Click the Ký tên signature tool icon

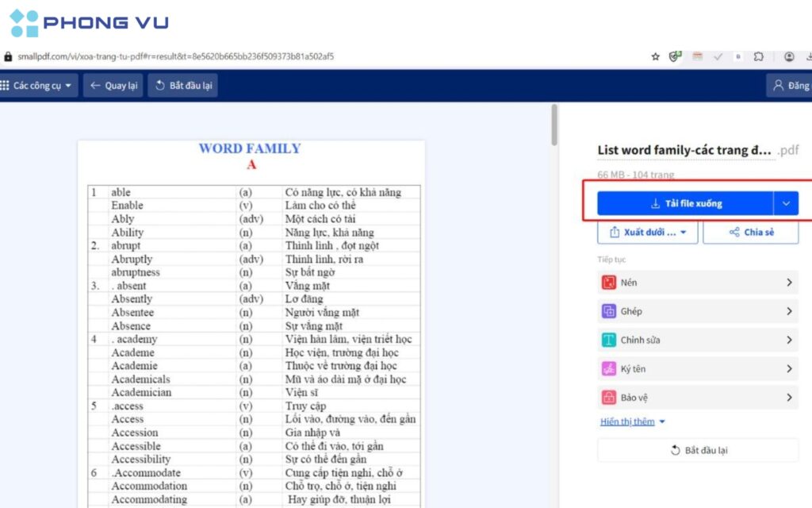[x=610, y=368]
